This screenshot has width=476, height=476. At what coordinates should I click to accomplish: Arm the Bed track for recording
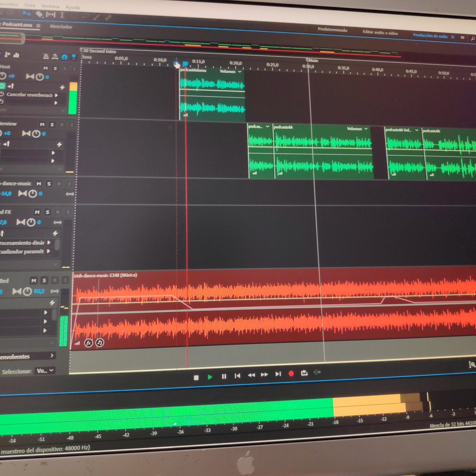click(55, 281)
